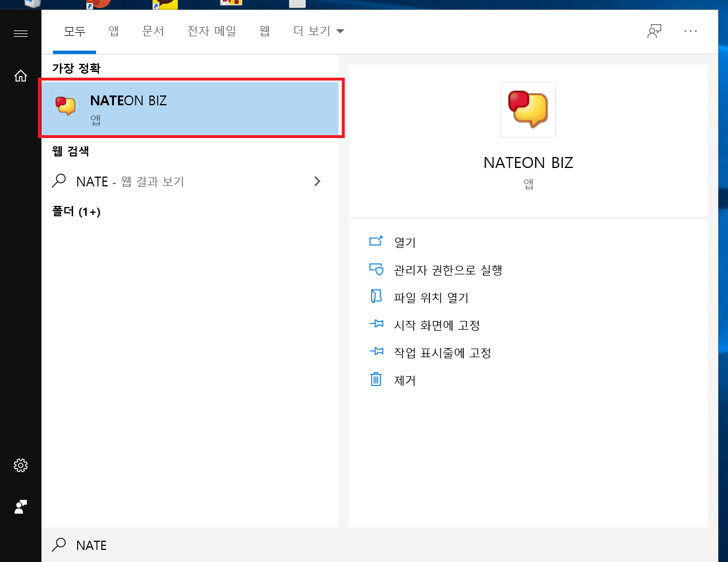728x562 pixels.
Task: Click the user account icon in sidebar
Action: [21, 507]
